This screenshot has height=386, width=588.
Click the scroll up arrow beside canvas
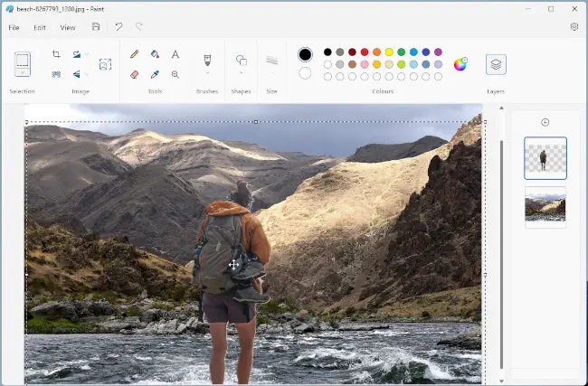[x=501, y=108]
